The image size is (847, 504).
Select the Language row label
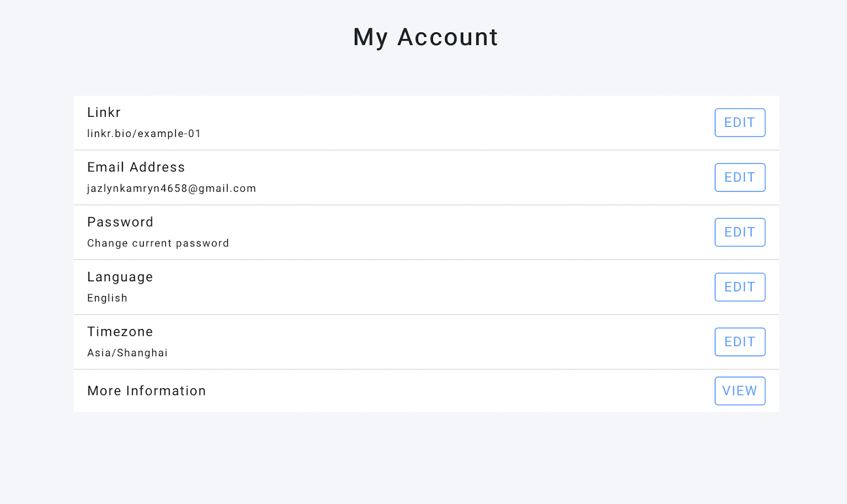120,277
